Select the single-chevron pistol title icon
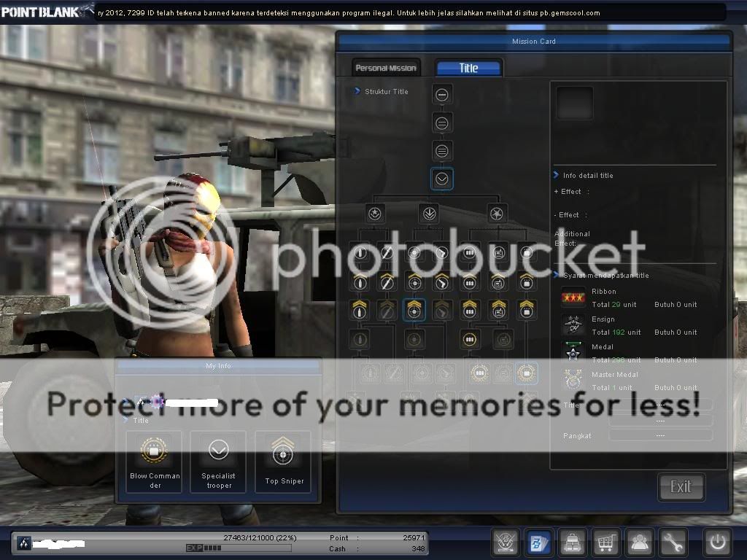The image size is (747, 560). (x=441, y=282)
